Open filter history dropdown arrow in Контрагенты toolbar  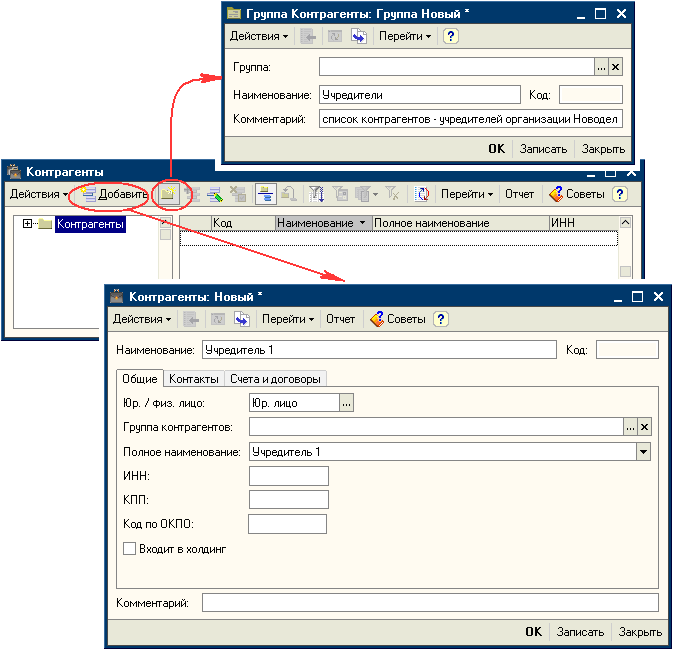pyautogui.click(x=375, y=194)
